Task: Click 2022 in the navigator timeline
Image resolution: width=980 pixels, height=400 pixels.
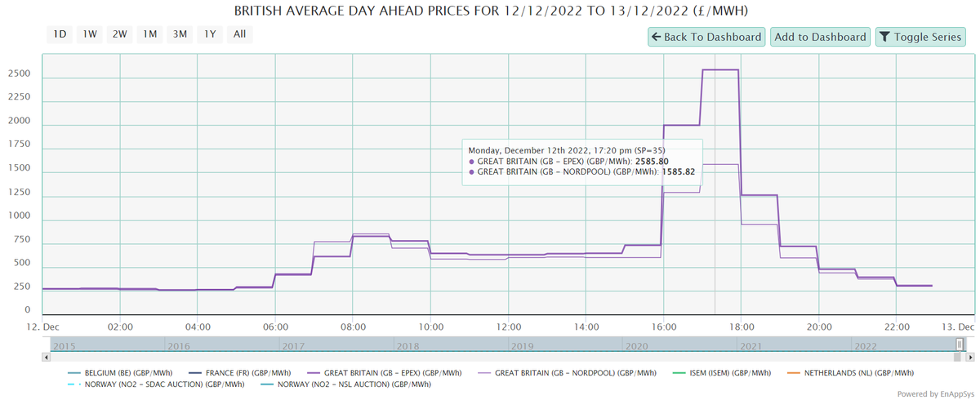Action: (x=864, y=346)
